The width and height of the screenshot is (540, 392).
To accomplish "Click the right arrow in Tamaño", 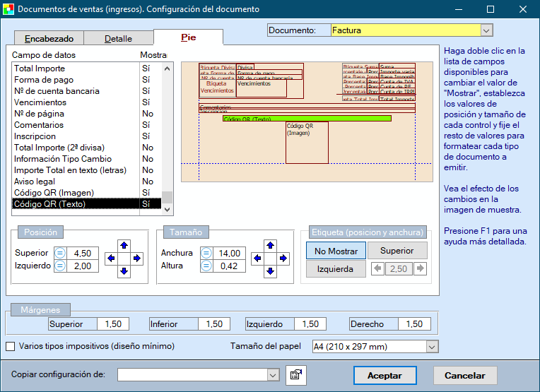I will coord(282,258).
